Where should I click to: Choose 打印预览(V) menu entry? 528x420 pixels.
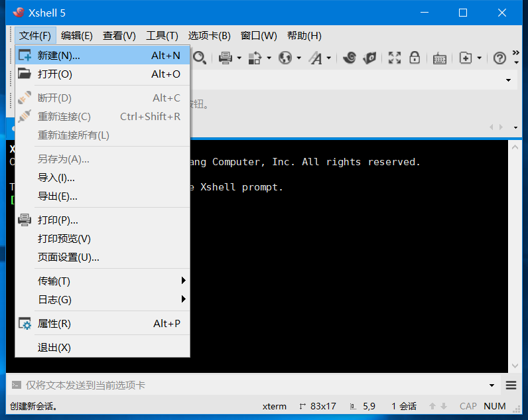(x=103, y=238)
